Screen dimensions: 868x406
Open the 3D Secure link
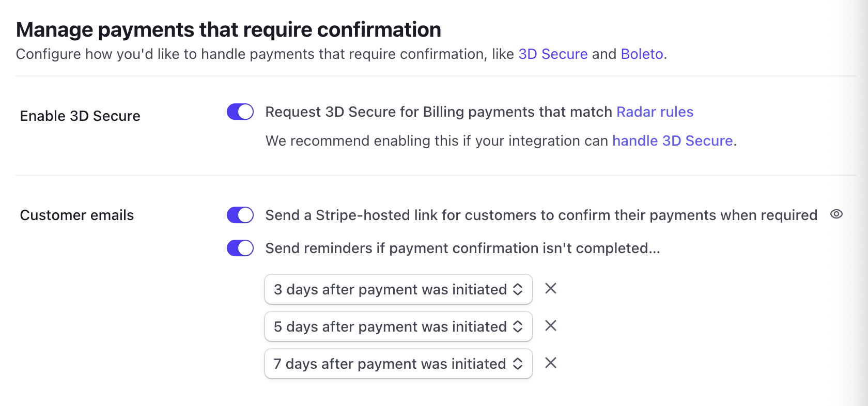[x=553, y=54]
